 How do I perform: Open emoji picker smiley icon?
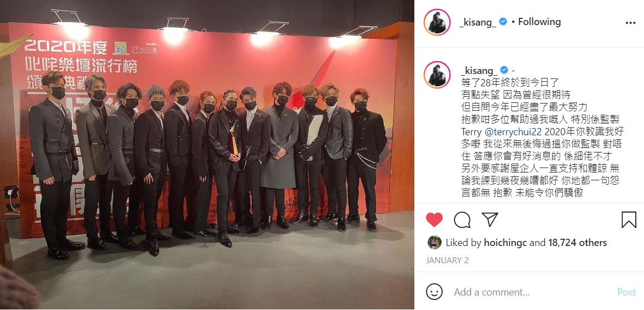(434, 292)
